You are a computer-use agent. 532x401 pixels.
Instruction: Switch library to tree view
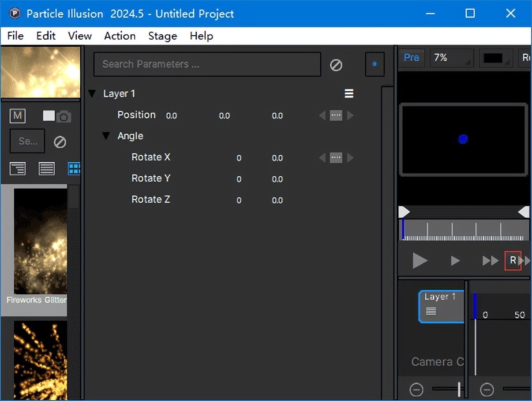18,168
